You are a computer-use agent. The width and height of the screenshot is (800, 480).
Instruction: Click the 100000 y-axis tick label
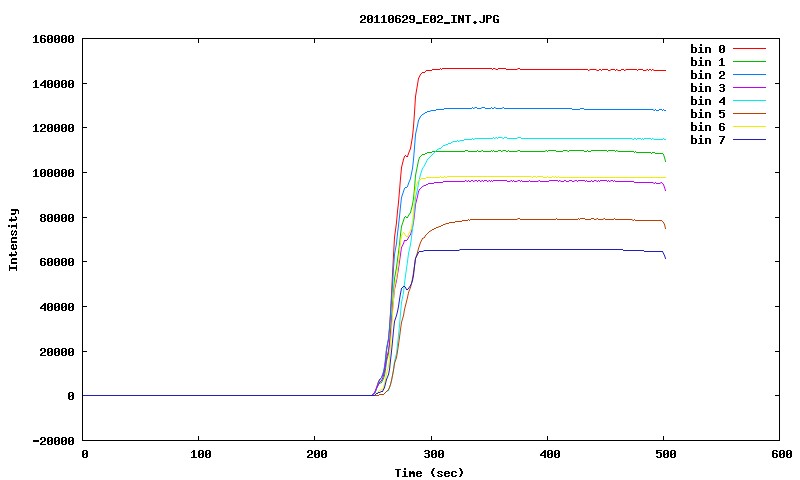click(x=53, y=173)
